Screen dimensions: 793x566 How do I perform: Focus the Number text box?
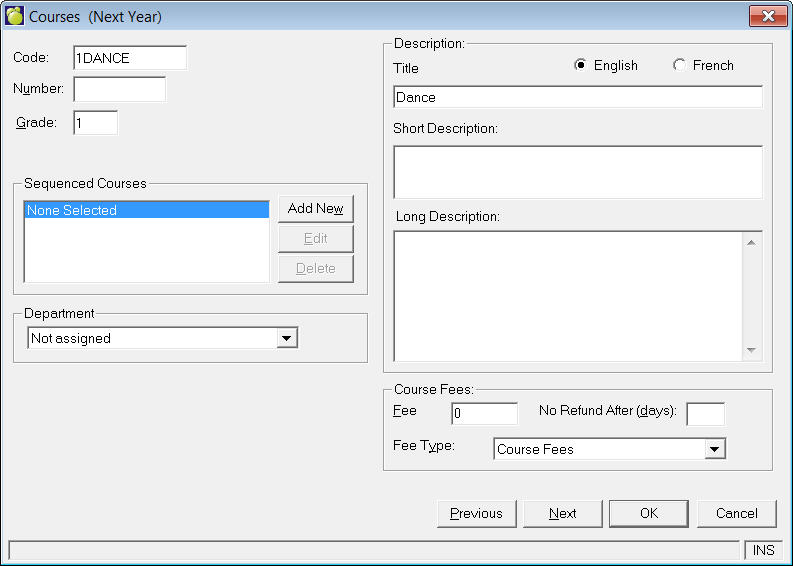pyautogui.click(x=120, y=89)
